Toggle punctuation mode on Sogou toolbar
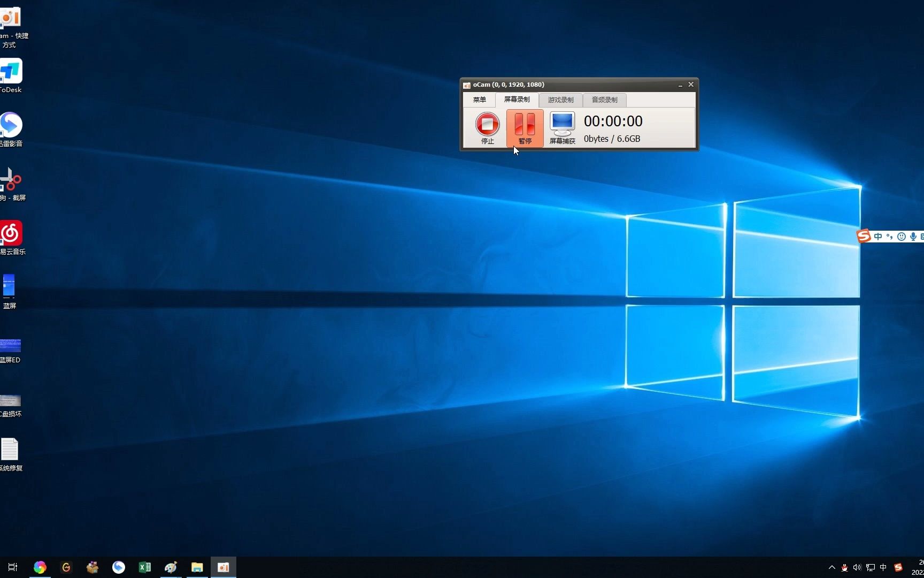This screenshot has width=924, height=578. pyautogui.click(x=890, y=237)
